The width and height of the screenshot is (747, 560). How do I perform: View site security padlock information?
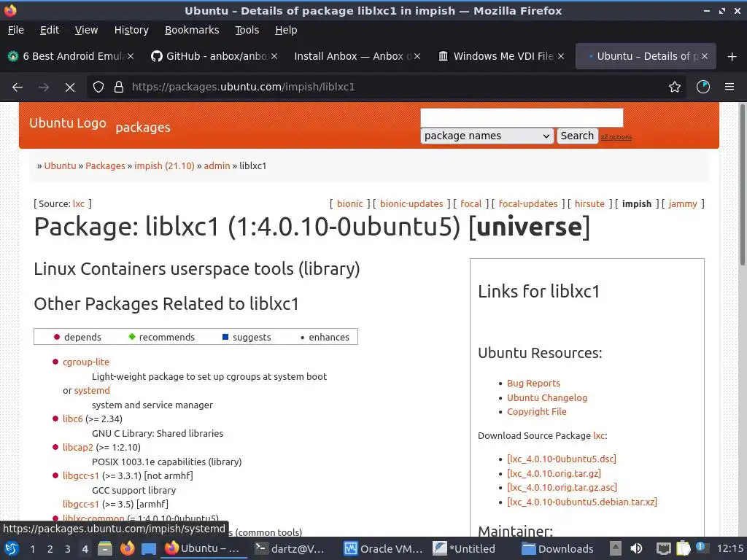point(119,87)
